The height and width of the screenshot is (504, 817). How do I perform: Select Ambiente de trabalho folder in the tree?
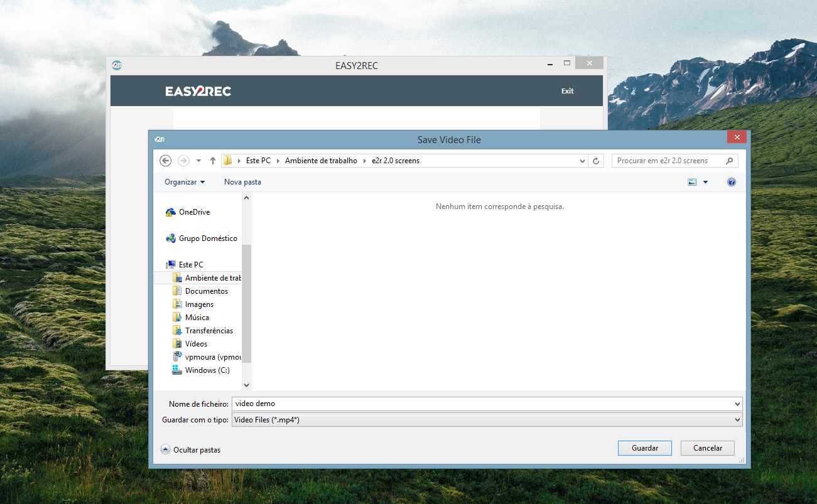pos(207,278)
